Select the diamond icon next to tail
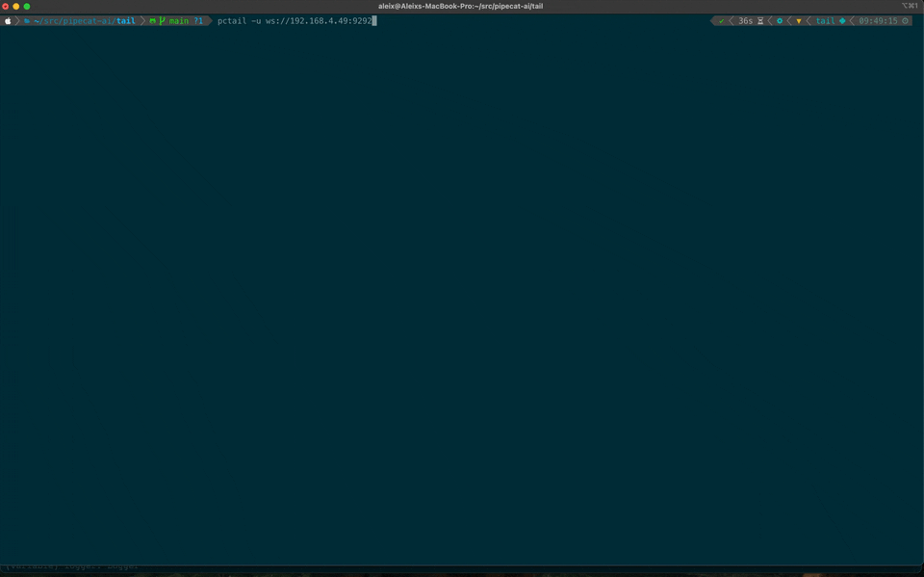Image resolution: width=924 pixels, height=577 pixels. [842, 20]
